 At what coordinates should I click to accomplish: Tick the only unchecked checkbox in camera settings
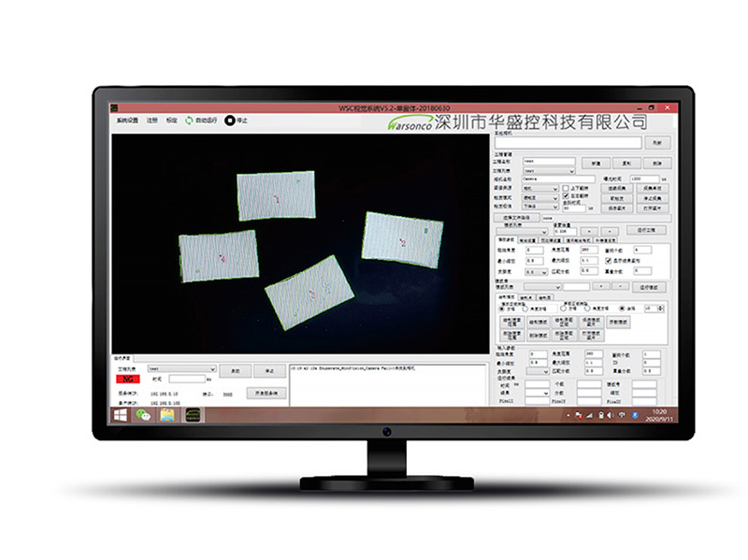tap(566, 189)
